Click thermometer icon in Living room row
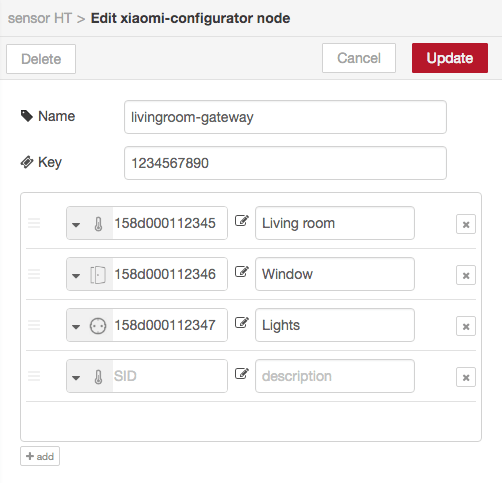502x483 pixels. pyautogui.click(x=98, y=224)
